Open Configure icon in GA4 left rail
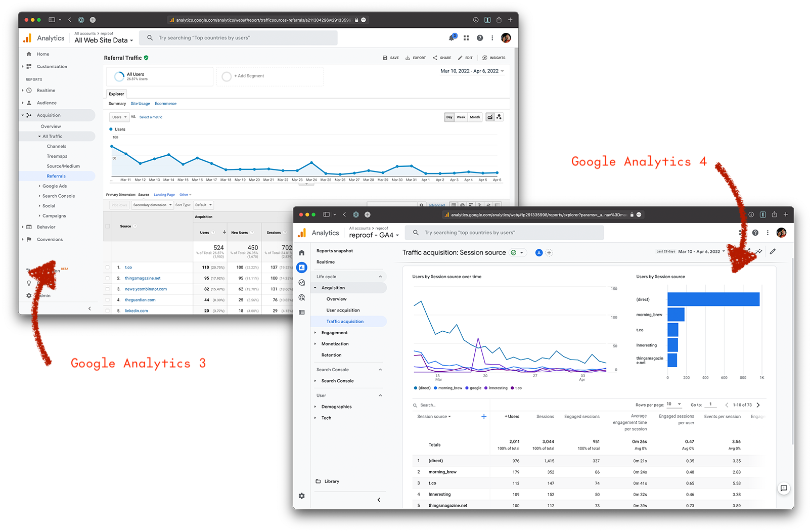 coord(302,312)
